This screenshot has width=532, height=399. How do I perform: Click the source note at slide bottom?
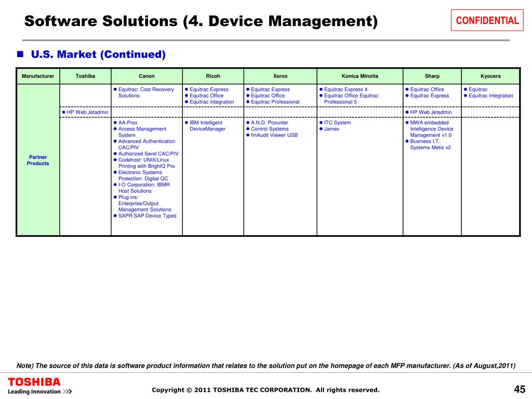tap(266, 366)
